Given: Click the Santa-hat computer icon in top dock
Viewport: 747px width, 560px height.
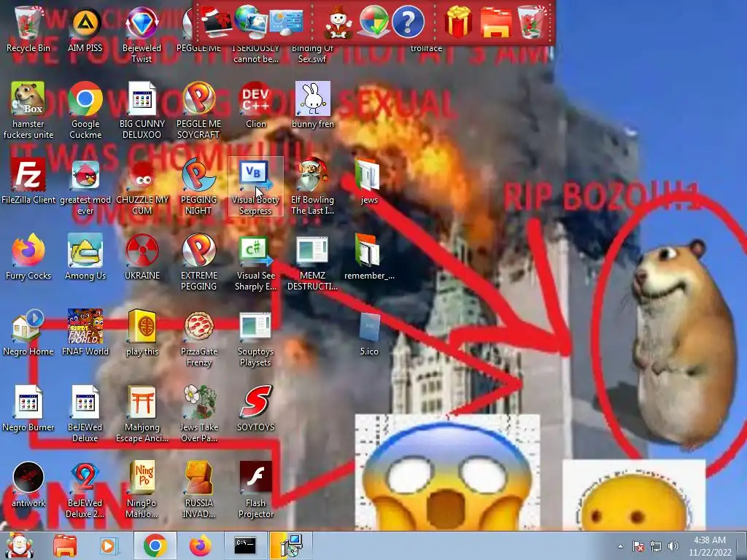Looking at the screenshot, I should pyautogui.click(x=215, y=21).
